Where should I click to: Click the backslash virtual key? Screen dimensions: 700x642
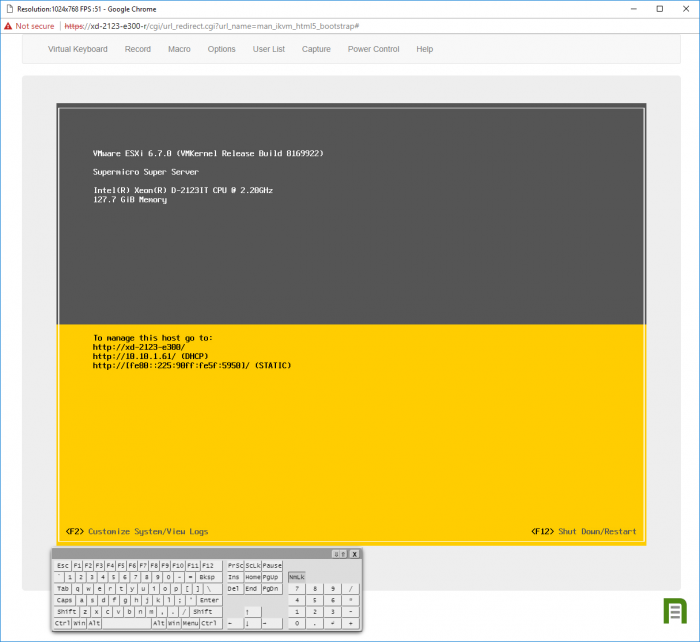click(x=213, y=589)
